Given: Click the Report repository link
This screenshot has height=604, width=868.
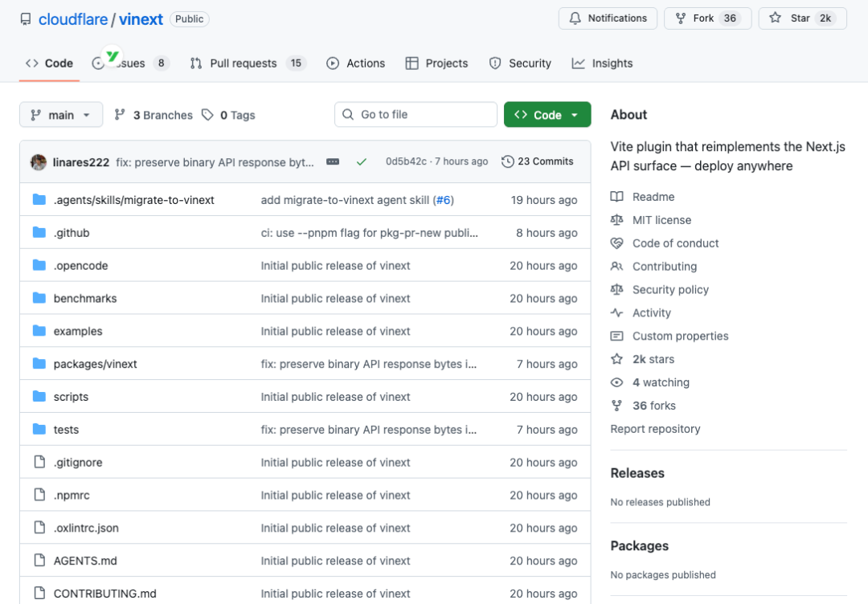Looking at the screenshot, I should click(x=655, y=429).
